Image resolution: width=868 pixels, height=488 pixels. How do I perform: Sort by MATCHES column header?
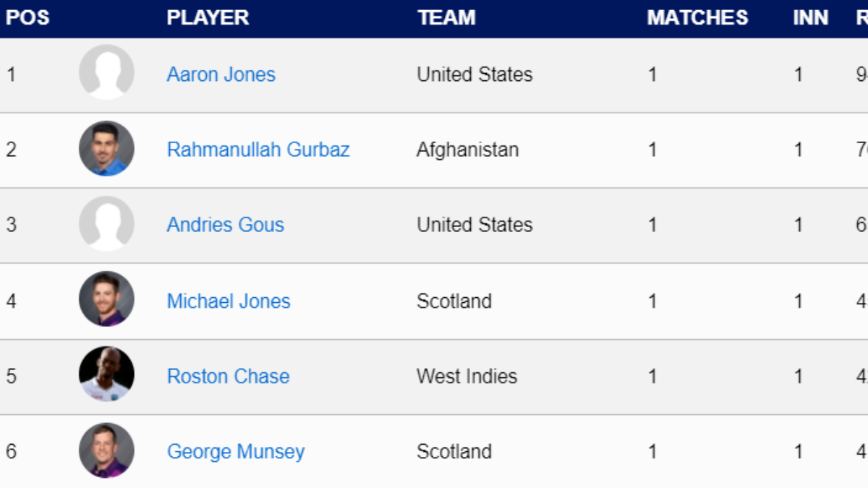(x=697, y=18)
